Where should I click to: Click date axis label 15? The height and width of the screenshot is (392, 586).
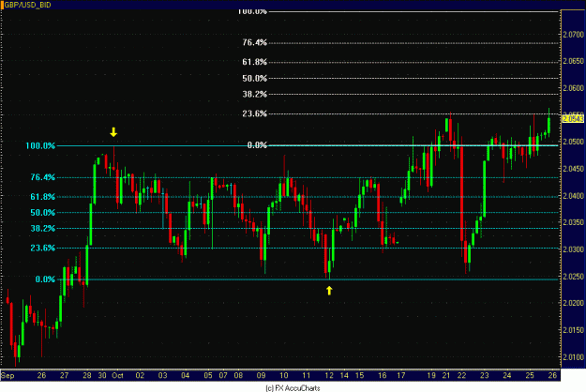point(359,375)
